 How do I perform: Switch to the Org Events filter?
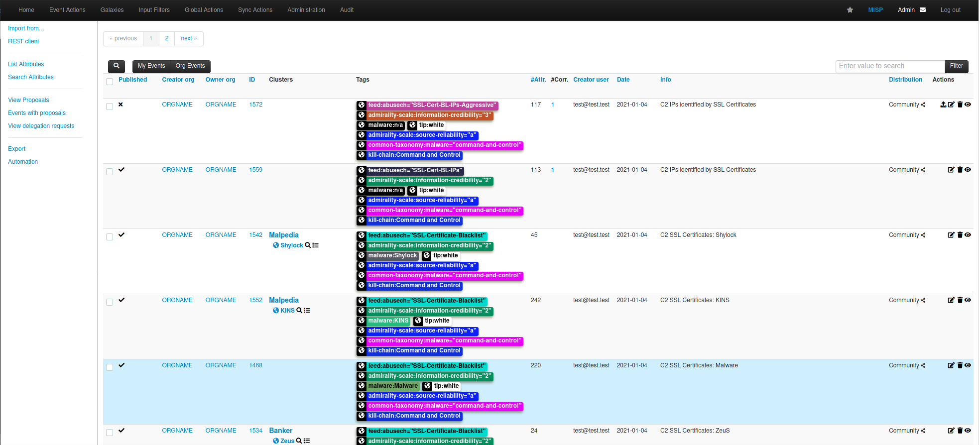pyautogui.click(x=190, y=66)
